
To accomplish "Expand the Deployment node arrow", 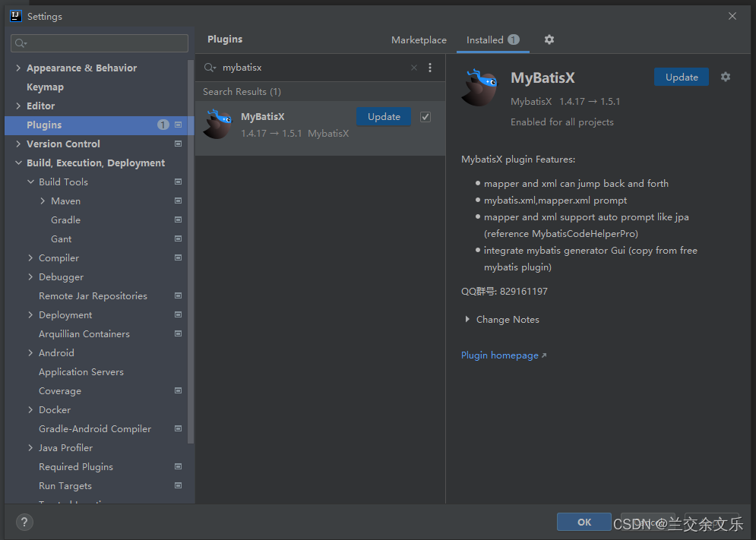I will 31,315.
